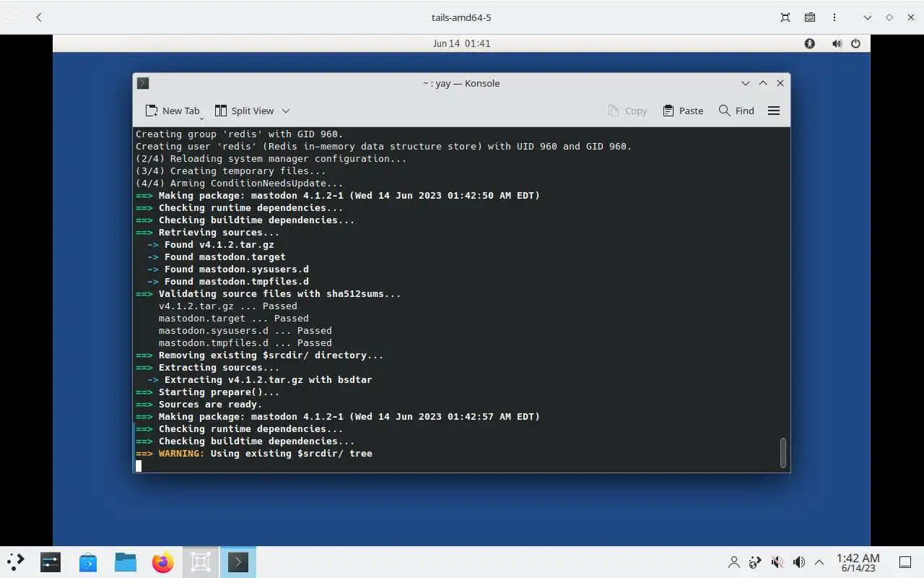
Task: Click 'mastodon.target ... Passed' line
Action: tap(234, 319)
